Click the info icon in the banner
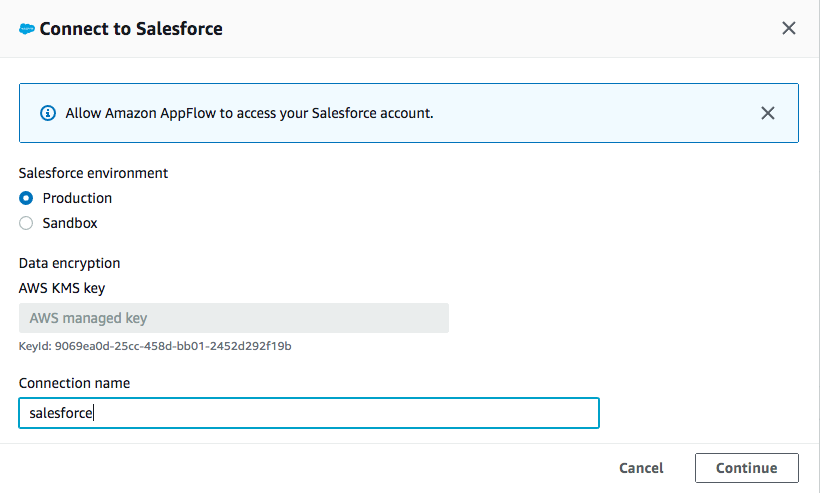 coord(47,113)
